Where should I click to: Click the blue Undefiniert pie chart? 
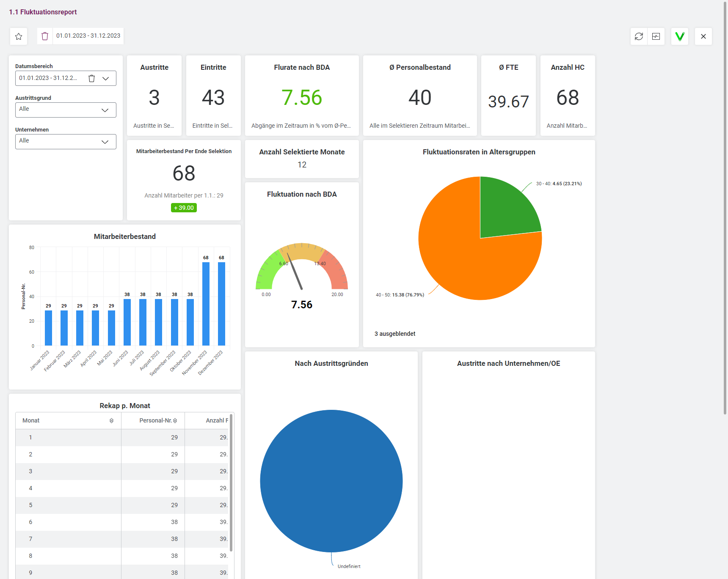331,481
